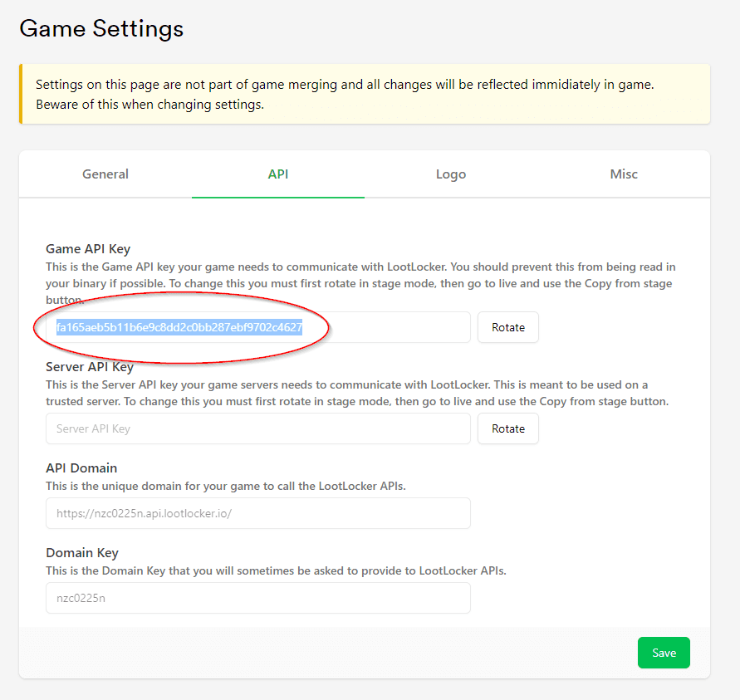Save the game settings
740x700 pixels.
663,653
